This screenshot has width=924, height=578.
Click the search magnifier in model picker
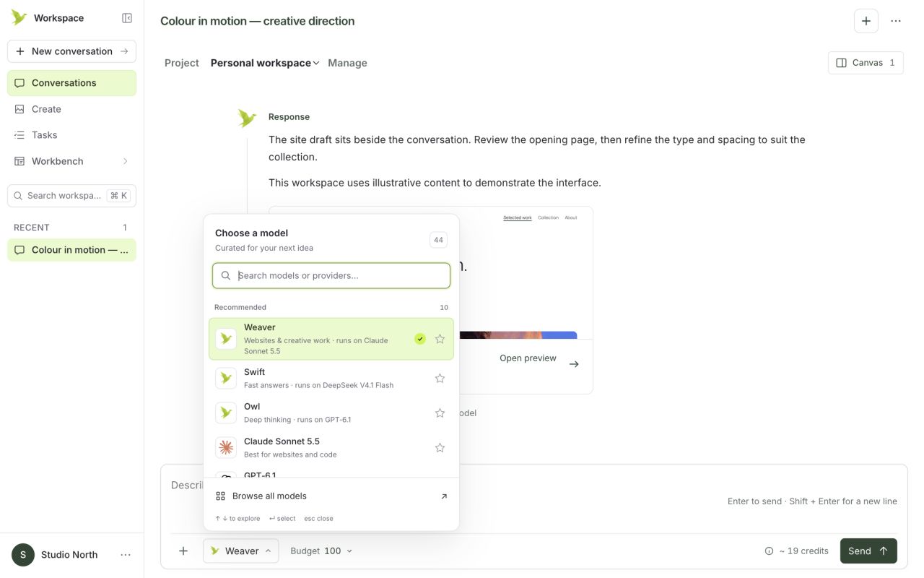tap(226, 275)
